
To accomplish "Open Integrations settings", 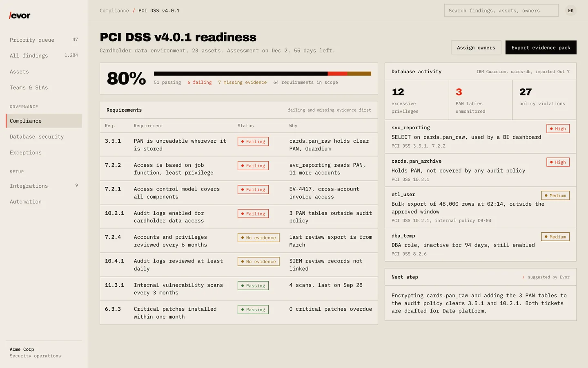I will [44, 186].
